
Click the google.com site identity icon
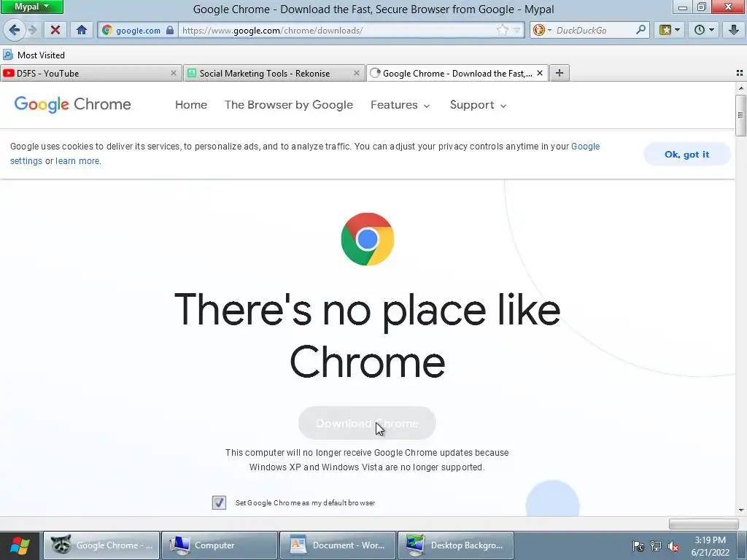coord(107,31)
